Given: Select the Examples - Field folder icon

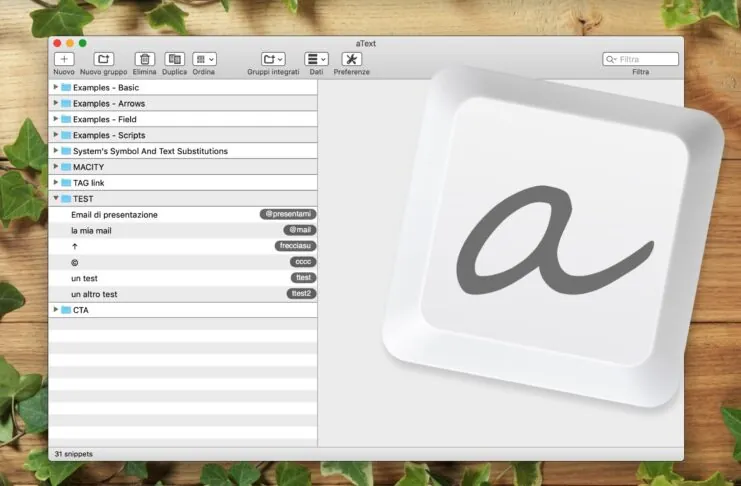Looking at the screenshot, I should click(x=66, y=119).
